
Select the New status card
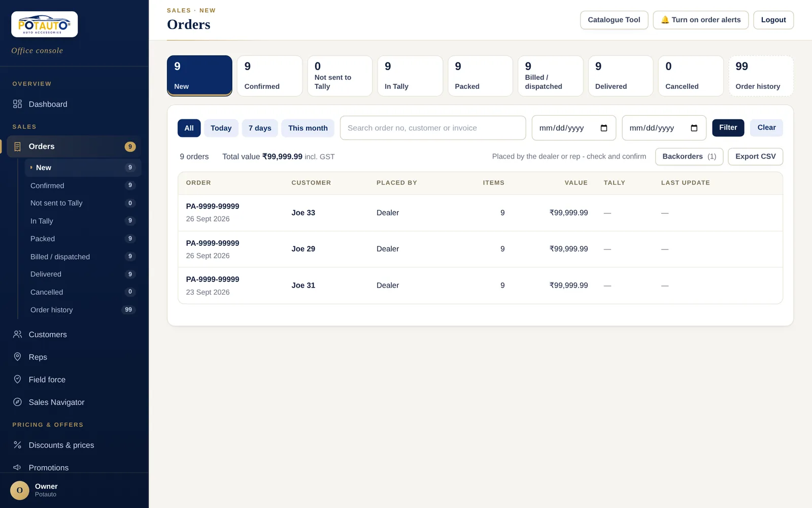click(x=199, y=76)
